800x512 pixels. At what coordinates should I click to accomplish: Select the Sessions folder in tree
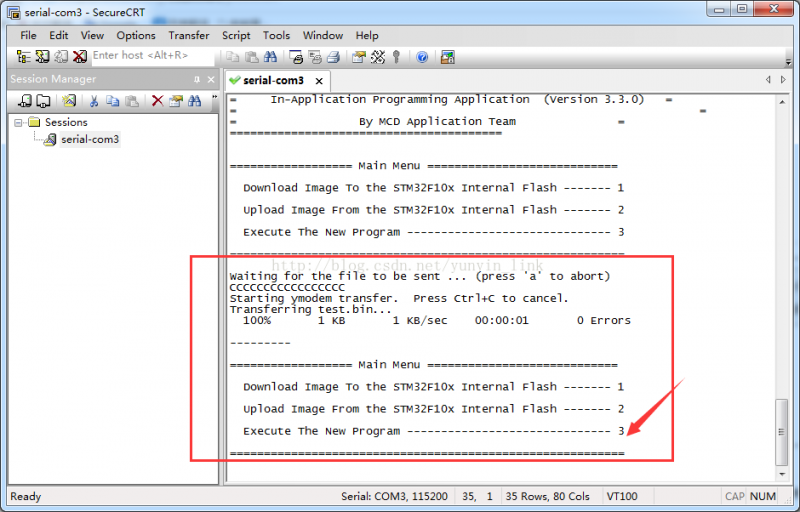[66, 122]
